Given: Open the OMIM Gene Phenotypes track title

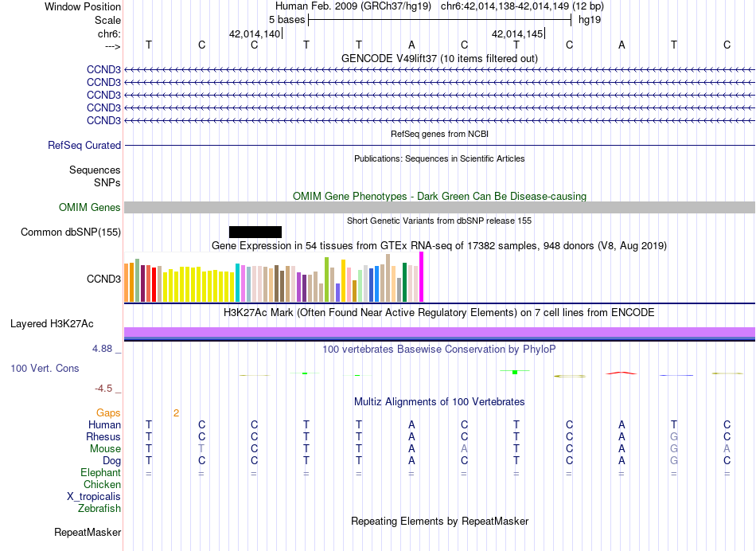Looking at the screenshot, I should (439, 196).
